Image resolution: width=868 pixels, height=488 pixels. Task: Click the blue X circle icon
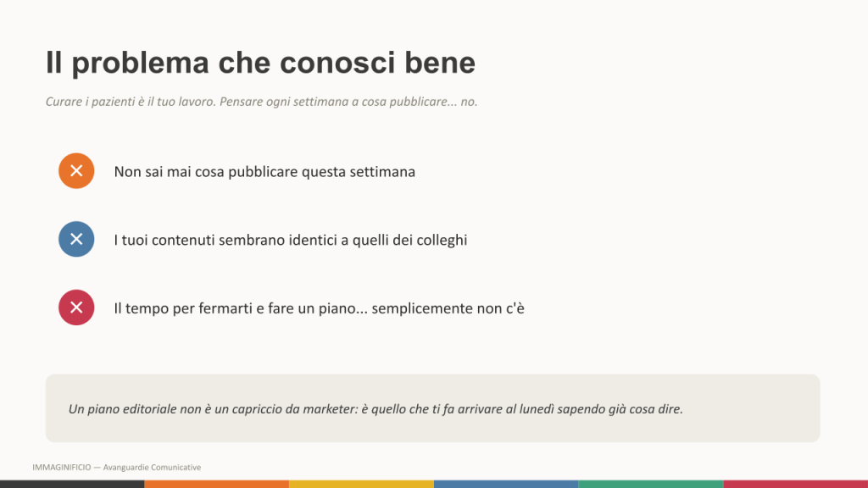coord(76,239)
